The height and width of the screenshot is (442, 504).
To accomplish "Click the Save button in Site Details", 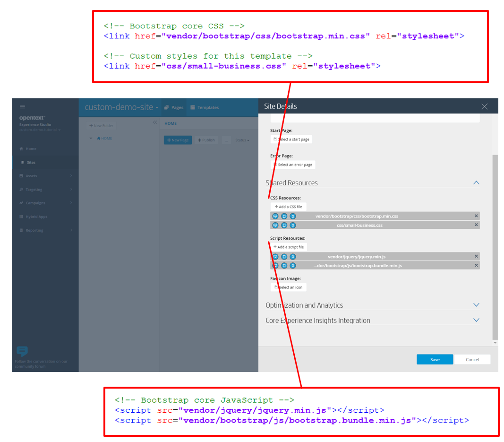I will point(435,359).
